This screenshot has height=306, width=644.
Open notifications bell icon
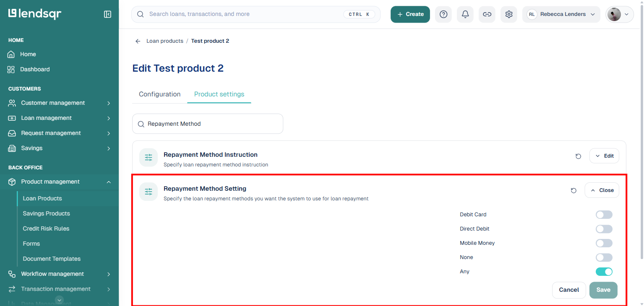[x=465, y=14]
